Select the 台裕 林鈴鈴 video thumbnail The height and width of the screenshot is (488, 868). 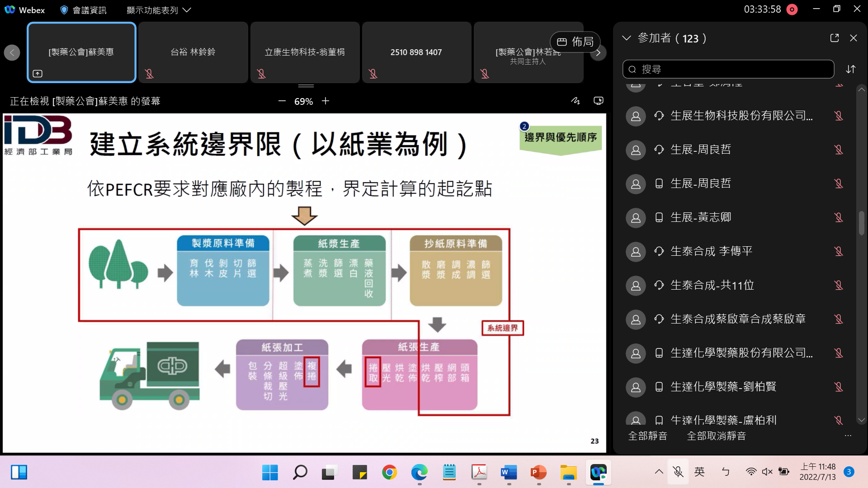coord(193,52)
